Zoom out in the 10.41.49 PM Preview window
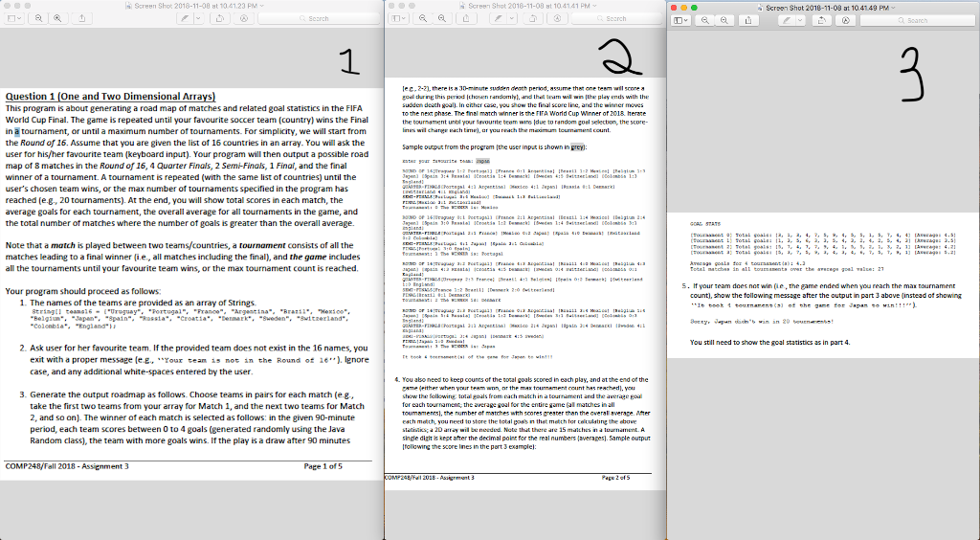This screenshot has width=980, height=540. click(x=705, y=21)
